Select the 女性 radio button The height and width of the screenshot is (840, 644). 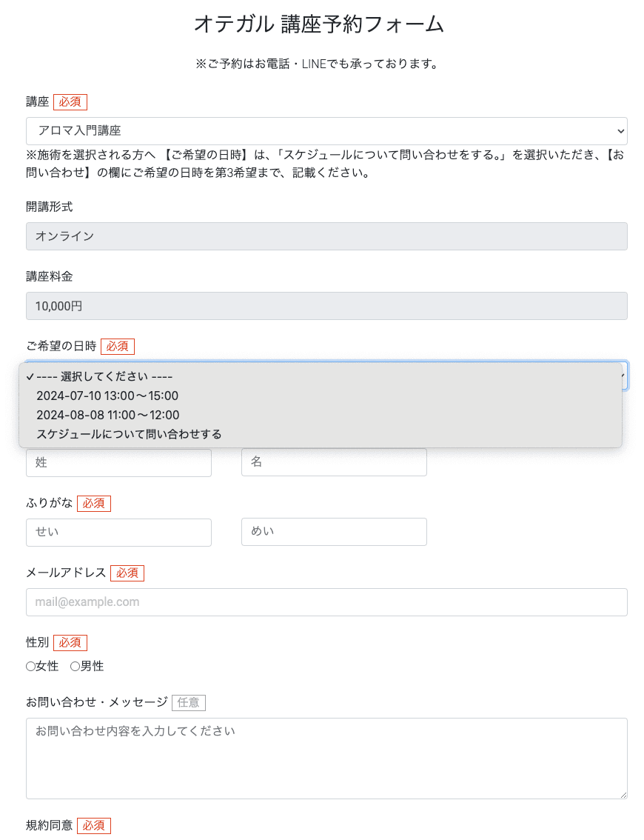point(31,667)
